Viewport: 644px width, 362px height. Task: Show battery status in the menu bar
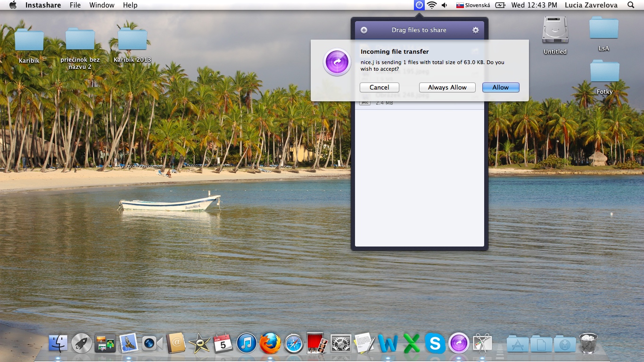click(500, 5)
